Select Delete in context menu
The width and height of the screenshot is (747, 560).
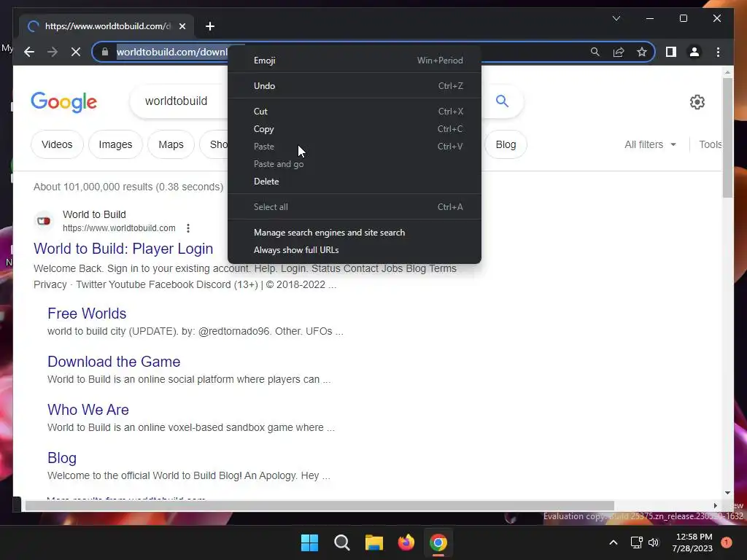[x=355, y=182]
